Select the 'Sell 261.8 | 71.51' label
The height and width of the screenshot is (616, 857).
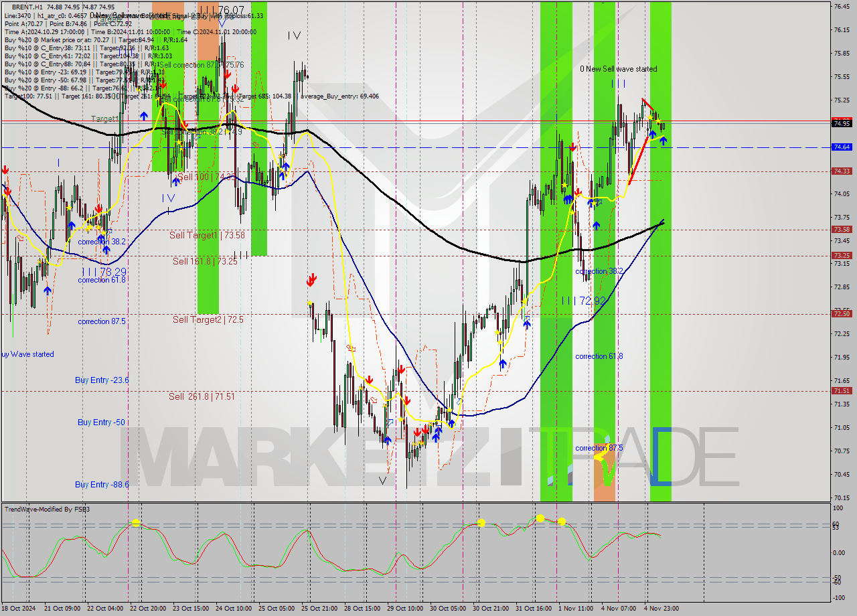pos(202,396)
